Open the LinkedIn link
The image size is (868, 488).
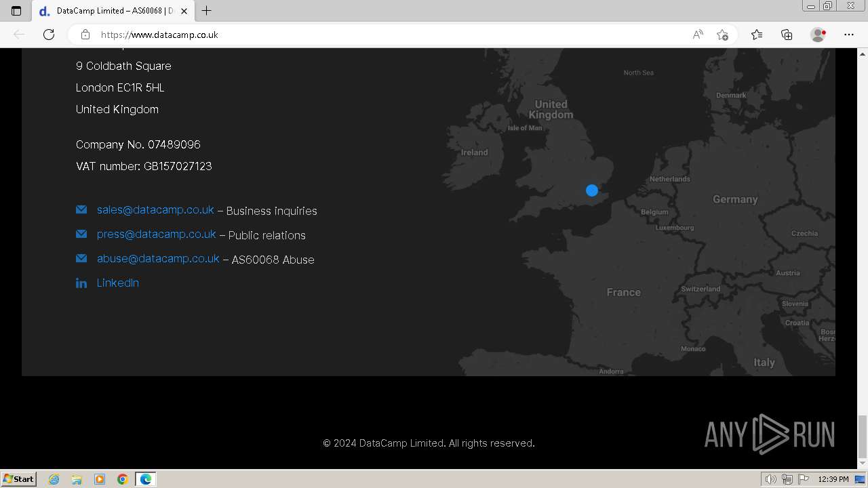[118, 283]
